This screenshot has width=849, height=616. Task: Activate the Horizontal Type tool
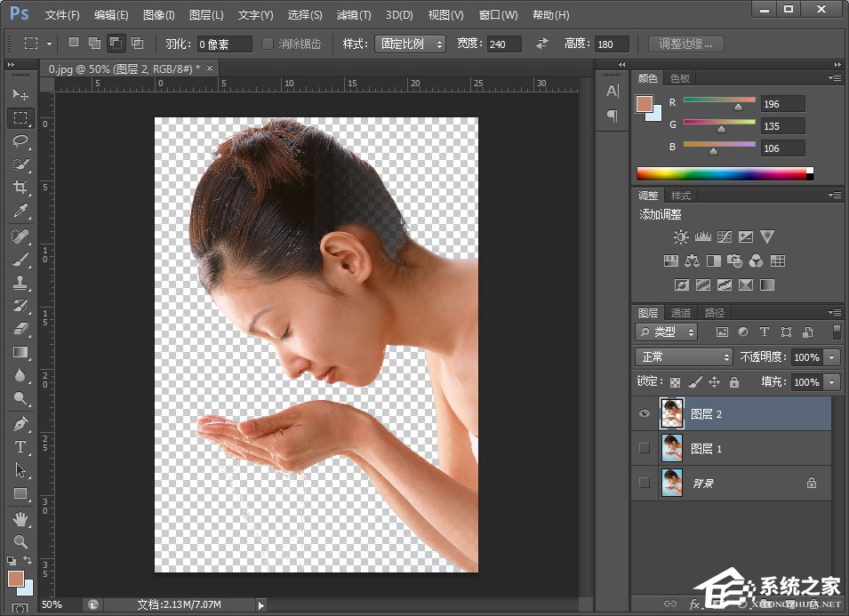20,447
